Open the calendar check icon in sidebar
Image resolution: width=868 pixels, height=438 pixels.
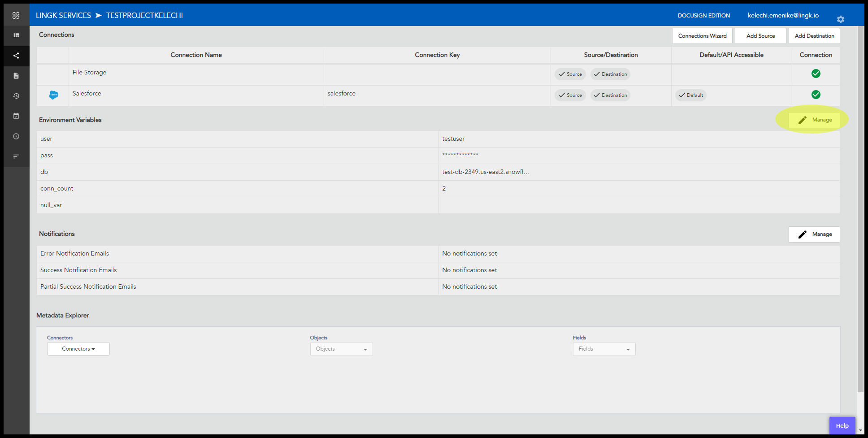(x=16, y=116)
